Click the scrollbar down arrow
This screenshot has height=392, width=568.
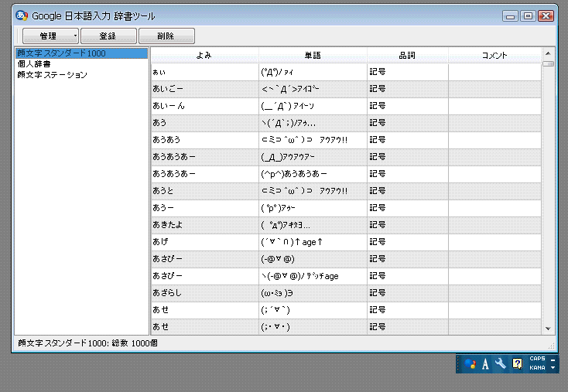[548, 329]
